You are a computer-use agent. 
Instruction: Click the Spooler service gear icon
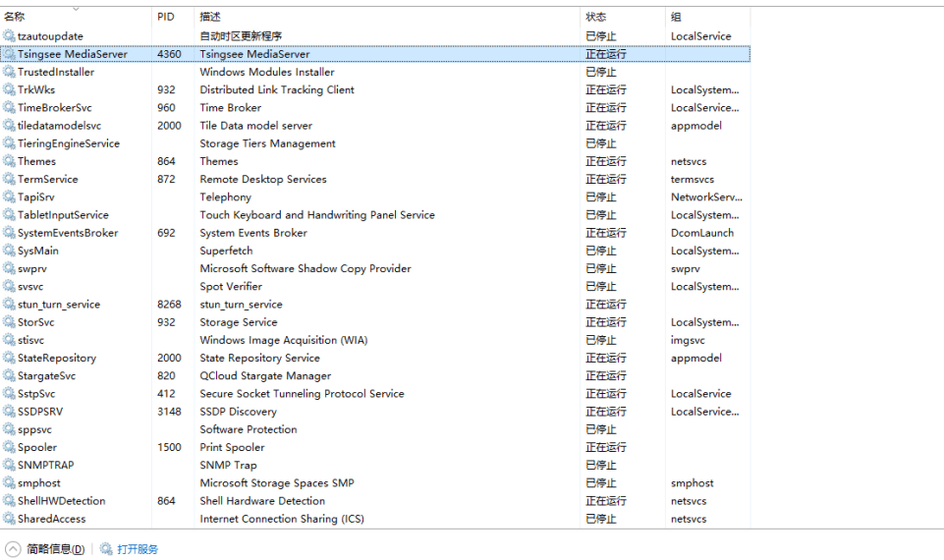(x=10, y=447)
